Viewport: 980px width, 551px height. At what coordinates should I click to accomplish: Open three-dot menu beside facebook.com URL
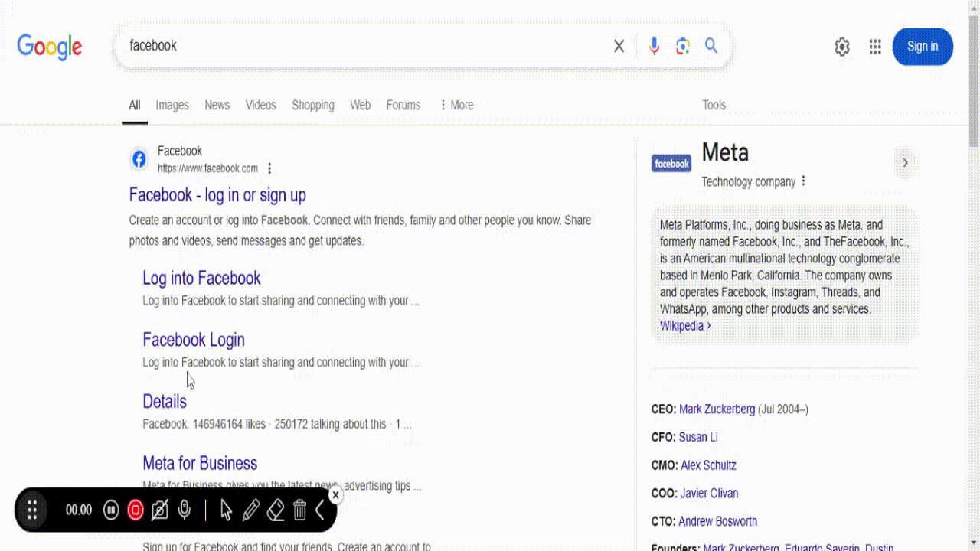point(269,168)
